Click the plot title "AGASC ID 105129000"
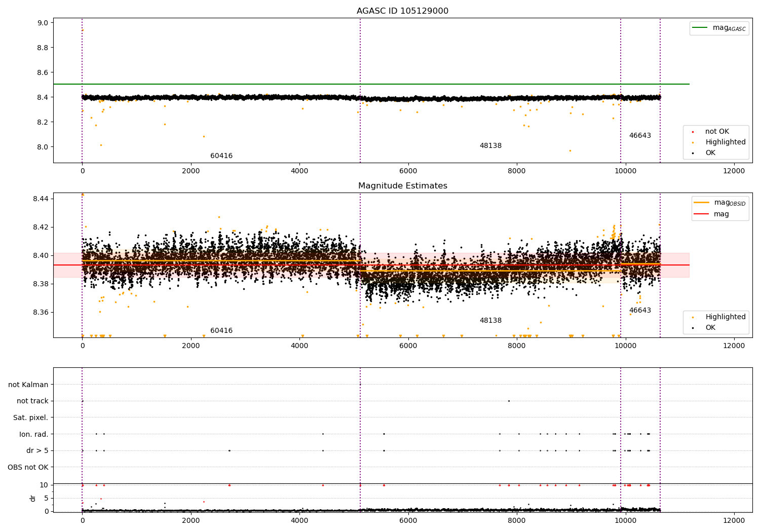The height and width of the screenshot is (532, 760). coord(402,11)
